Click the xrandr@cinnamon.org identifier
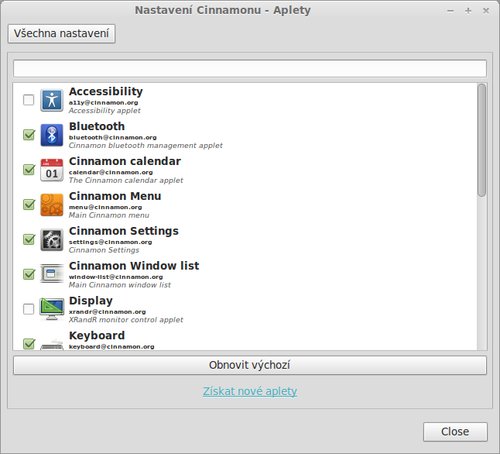The height and width of the screenshot is (454, 500). click(x=107, y=312)
